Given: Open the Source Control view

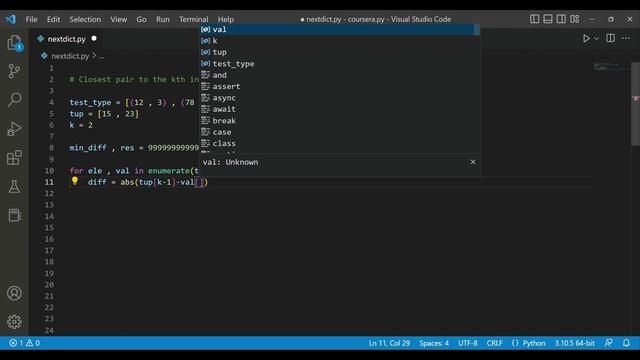Looking at the screenshot, I should [x=14, y=71].
